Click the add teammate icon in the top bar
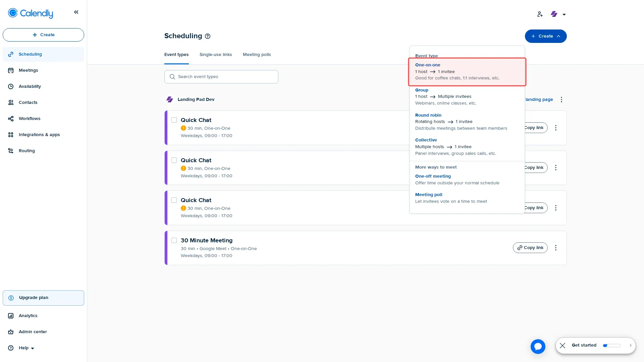The image size is (644, 362). pos(540,14)
